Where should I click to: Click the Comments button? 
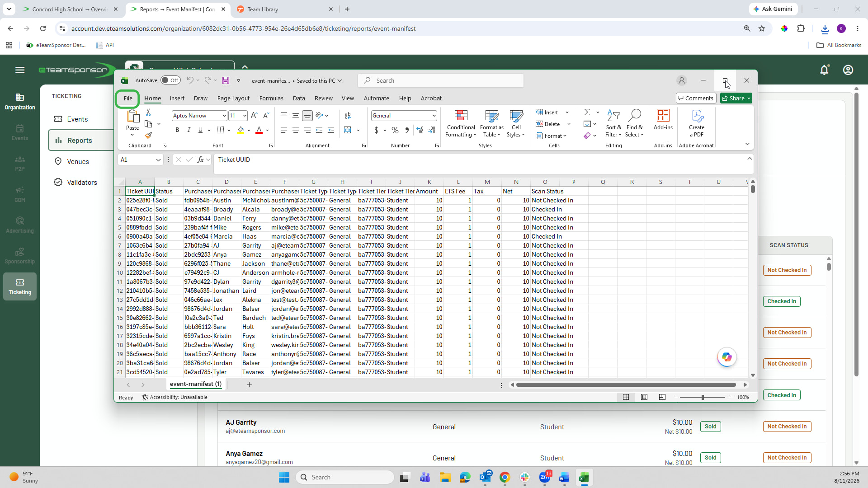tap(695, 98)
